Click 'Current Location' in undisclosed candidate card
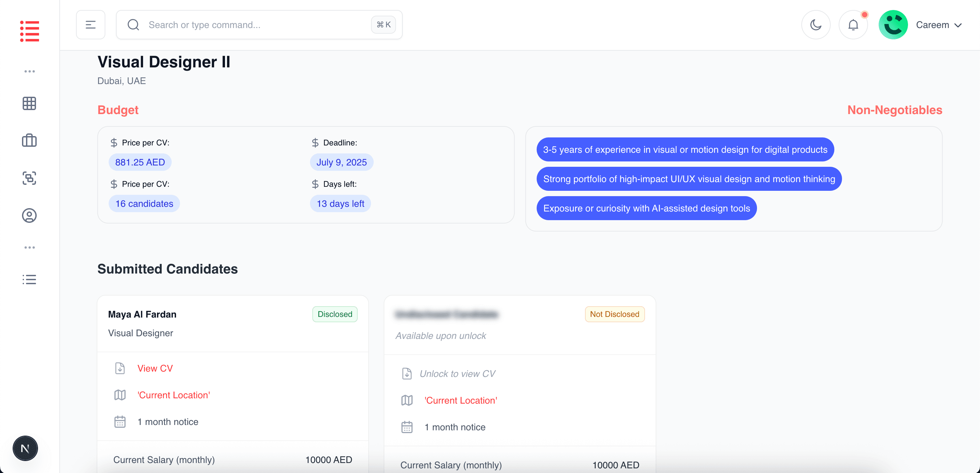This screenshot has width=980, height=473. [x=461, y=400]
